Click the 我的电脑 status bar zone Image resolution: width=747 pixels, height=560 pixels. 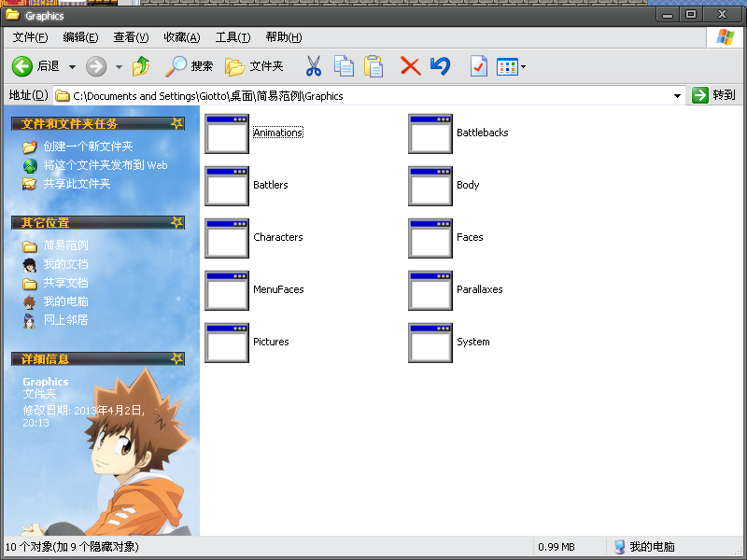[644, 547]
